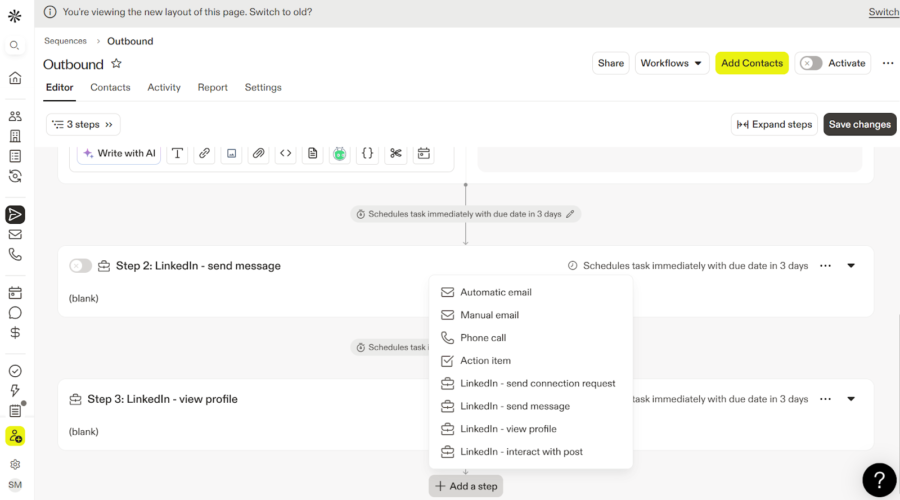The height and width of the screenshot is (500, 900).
Task: Select Manual email from the menu
Action: (530, 315)
